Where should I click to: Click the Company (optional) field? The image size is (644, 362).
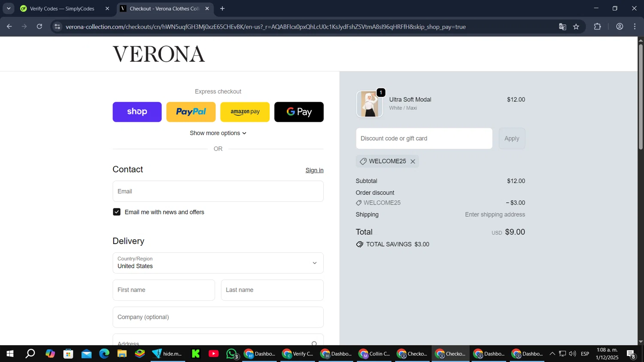point(218,317)
